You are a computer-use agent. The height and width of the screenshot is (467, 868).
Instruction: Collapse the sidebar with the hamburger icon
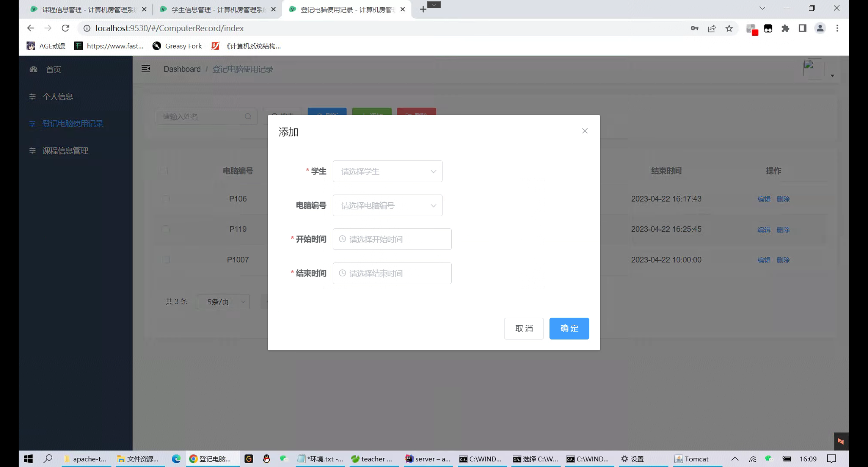[146, 68]
